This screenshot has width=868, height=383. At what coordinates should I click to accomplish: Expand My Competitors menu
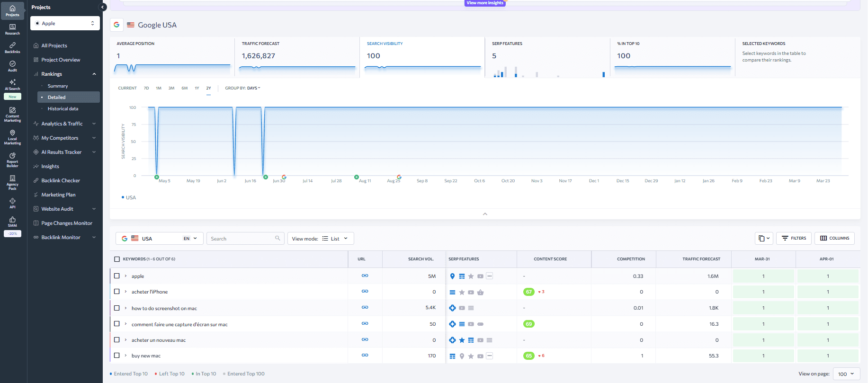tap(94, 138)
